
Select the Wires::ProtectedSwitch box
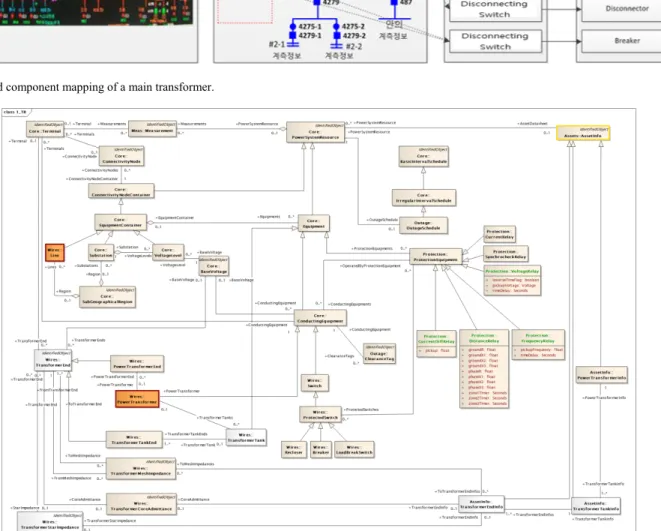(x=320, y=415)
